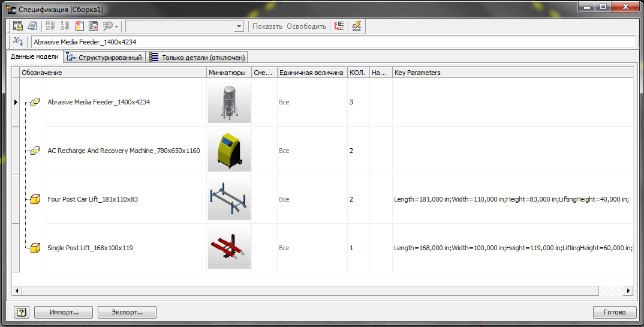Click the add custom iProperty columns icon
644x327 pixels.
point(79,26)
